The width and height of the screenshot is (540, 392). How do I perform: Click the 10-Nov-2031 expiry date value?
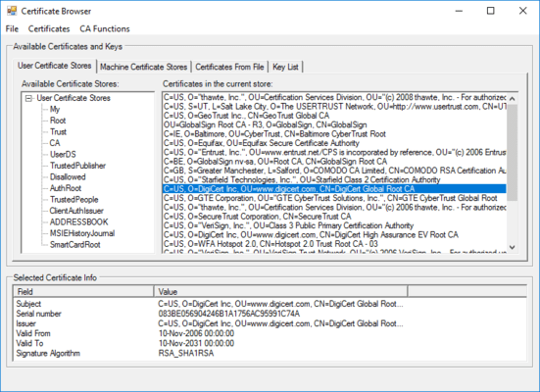click(x=196, y=343)
